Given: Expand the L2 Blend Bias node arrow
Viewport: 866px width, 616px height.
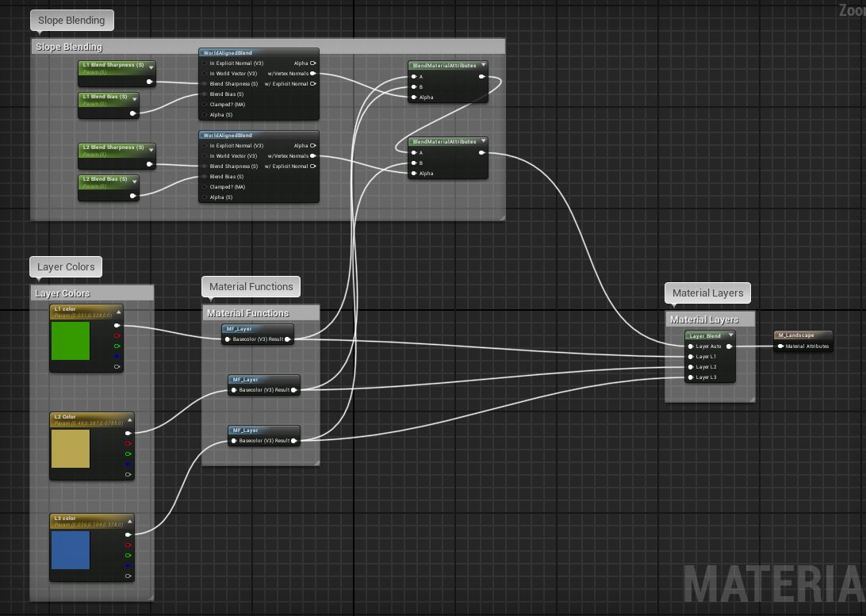Looking at the screenshot, I should [x=134, y=181].
